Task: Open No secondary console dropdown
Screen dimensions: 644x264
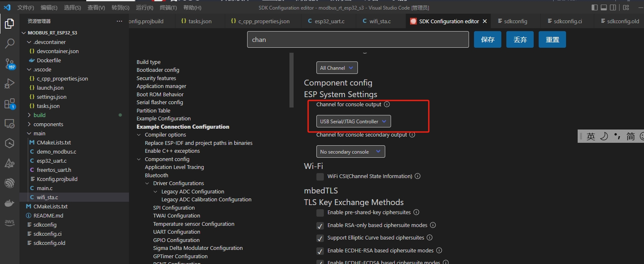Action: click(x=350, y=152)
